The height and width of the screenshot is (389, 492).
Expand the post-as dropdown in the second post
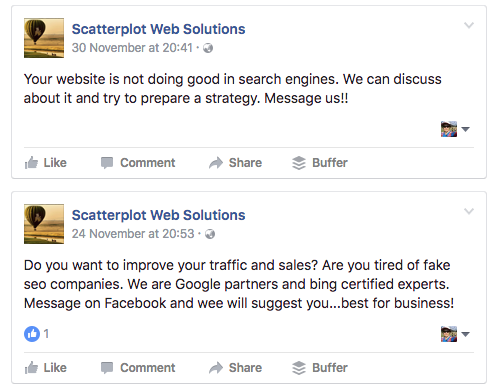coord(455,334)
